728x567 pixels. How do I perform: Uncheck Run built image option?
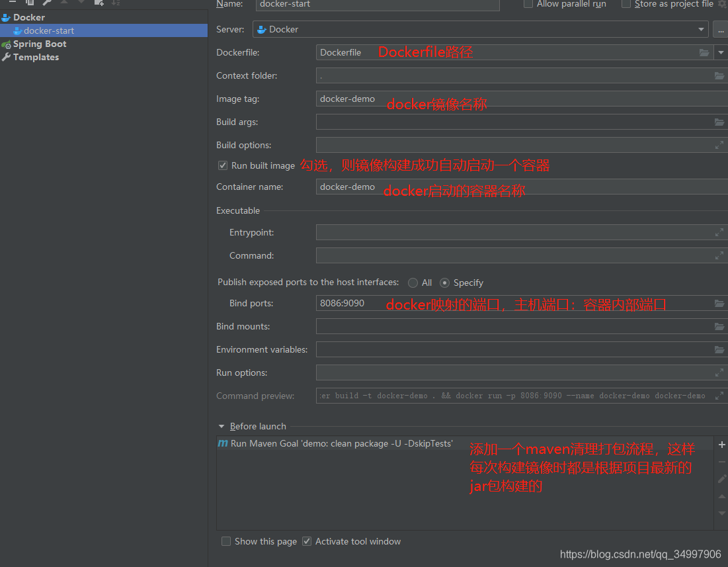click(223, 165)
